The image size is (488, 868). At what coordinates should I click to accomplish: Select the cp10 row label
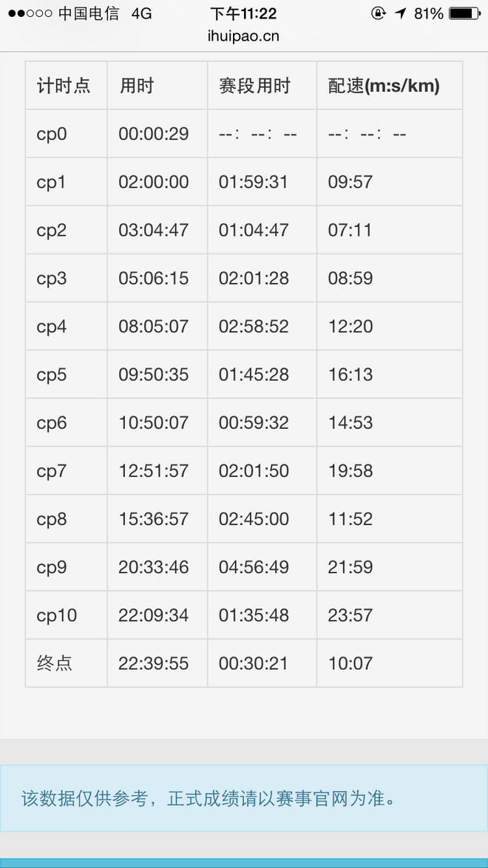57,615
